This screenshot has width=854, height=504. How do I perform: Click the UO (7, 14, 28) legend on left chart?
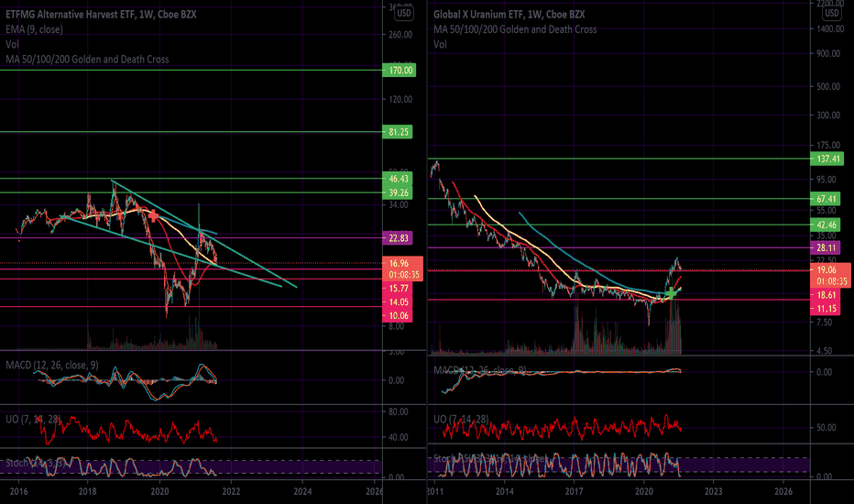point(33,419)
